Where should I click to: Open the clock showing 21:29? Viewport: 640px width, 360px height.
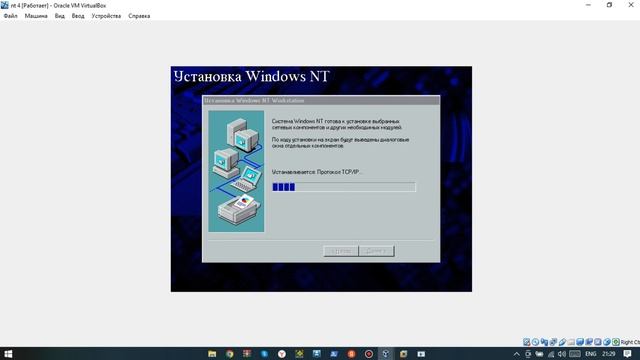coord(608,354)
